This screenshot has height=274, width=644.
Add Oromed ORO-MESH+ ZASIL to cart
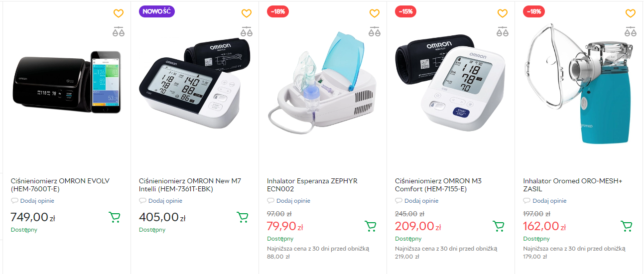[627, 226]
